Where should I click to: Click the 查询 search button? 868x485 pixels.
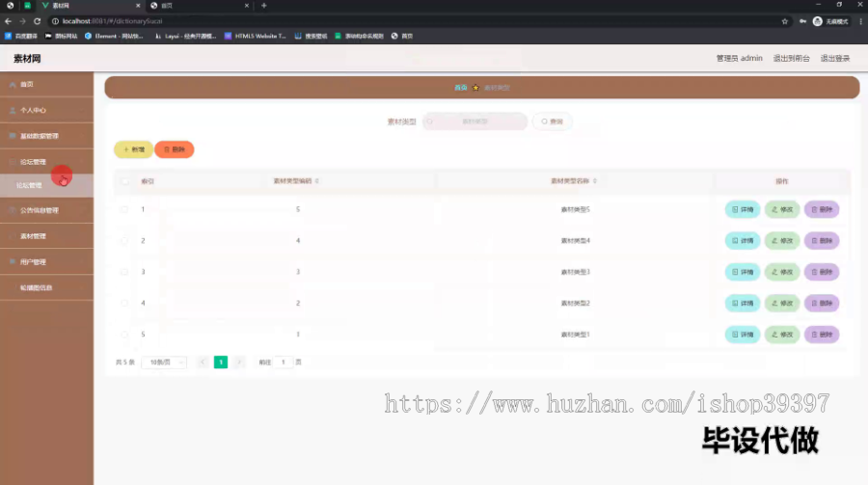tap(552, 121)
